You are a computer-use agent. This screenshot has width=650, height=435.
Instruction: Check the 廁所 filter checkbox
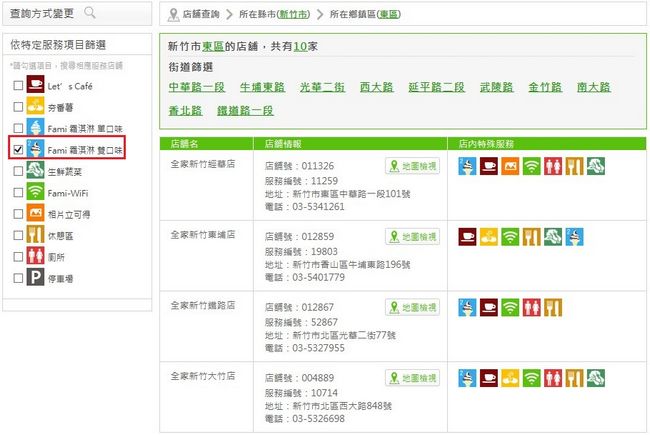pyautogui.click(x=18, y=257)
